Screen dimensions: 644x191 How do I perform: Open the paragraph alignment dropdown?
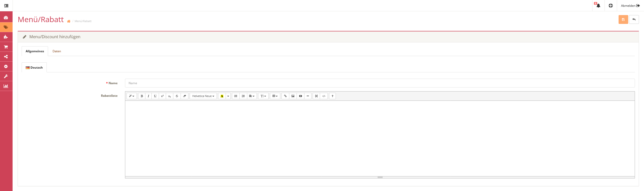(252, 96)
